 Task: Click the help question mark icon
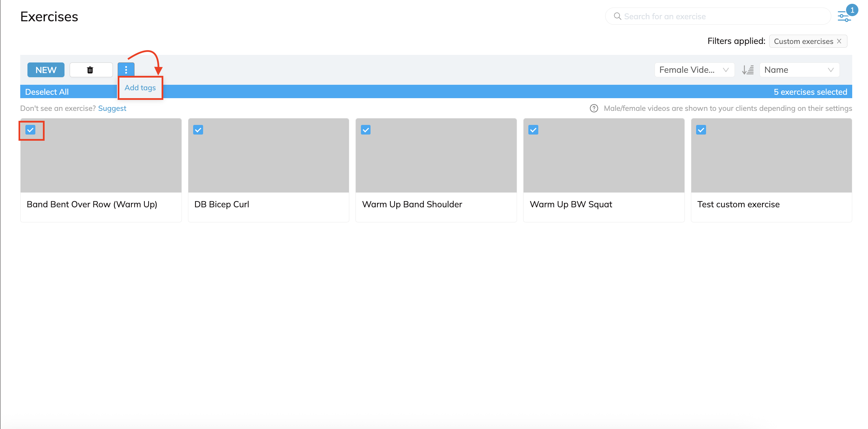pos(594,108)
